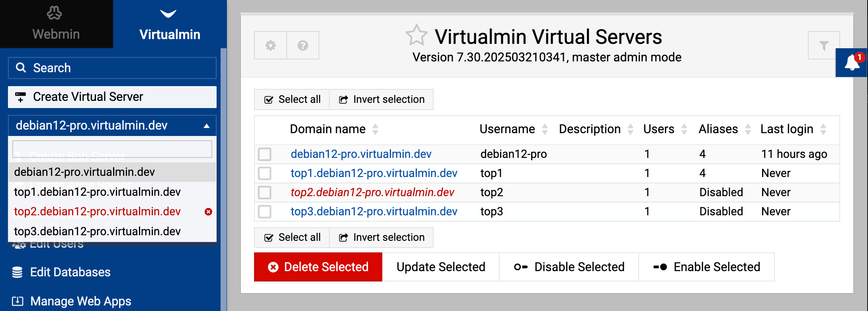Viewport: 868px width, 311px height.
Task: Choose top3.debian12-pro.virtualmin.dev in dropdown list
Action: tap(112, 231)
